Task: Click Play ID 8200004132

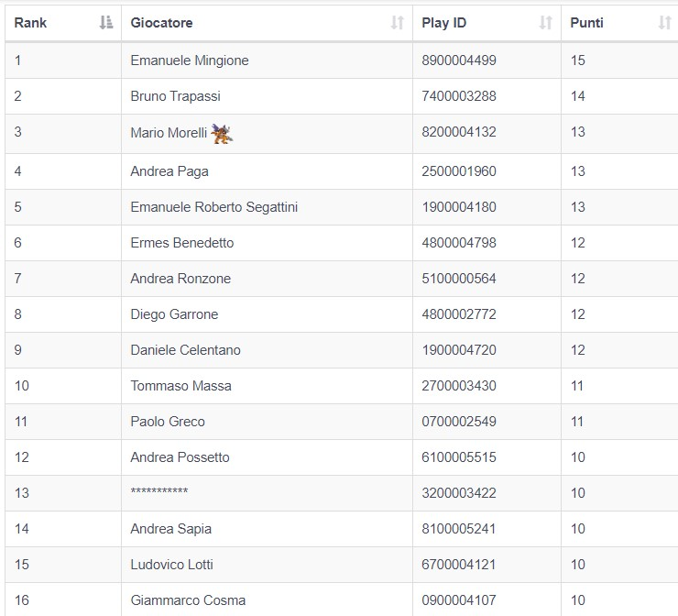Action: point(459,132)
